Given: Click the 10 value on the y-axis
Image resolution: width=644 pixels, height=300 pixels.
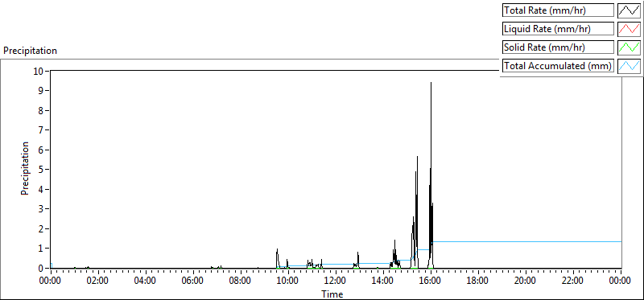Looking at the screenshot, I should click(x=39, y=71).
